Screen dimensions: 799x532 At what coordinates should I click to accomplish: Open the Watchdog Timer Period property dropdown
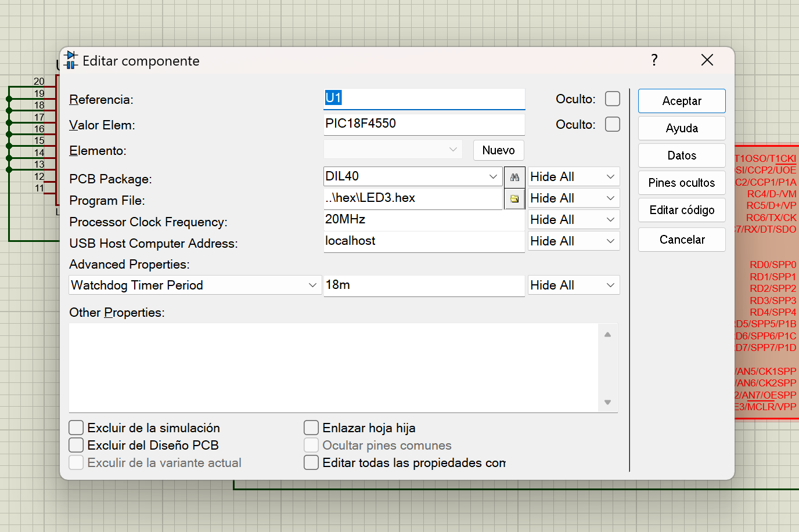tap(195, 285)
